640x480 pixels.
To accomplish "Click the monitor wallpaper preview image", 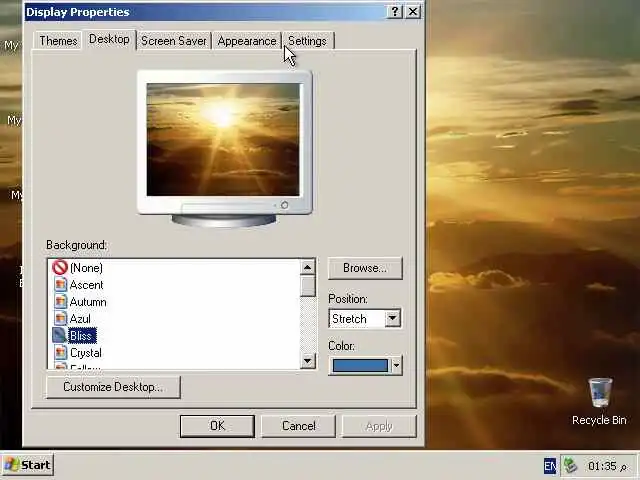I will tap(223, 140).
